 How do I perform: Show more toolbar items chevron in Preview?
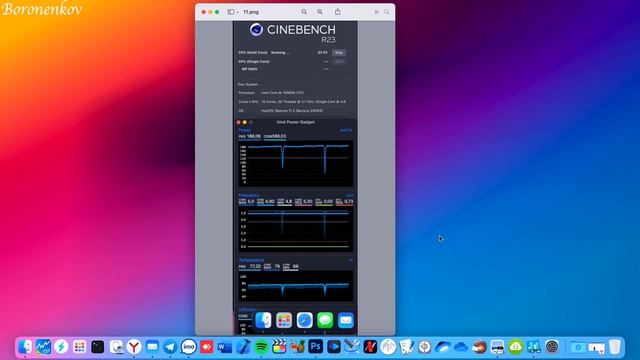click(376, 12)
